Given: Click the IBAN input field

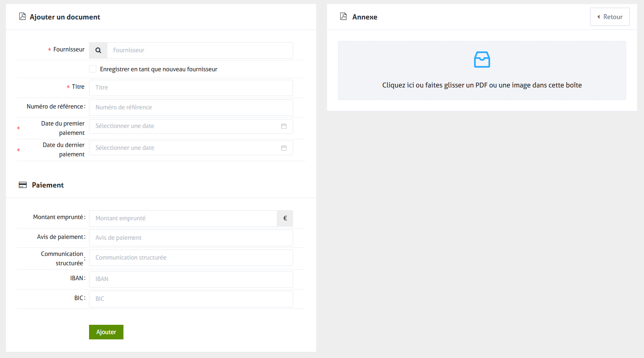Looking at the screenshot, I should click(x=191, y=279).
